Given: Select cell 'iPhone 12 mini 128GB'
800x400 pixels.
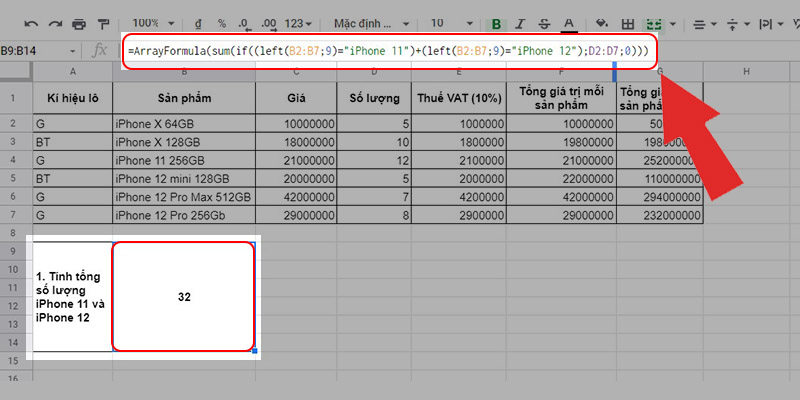Looking at the screenshot, I should 184,179.
